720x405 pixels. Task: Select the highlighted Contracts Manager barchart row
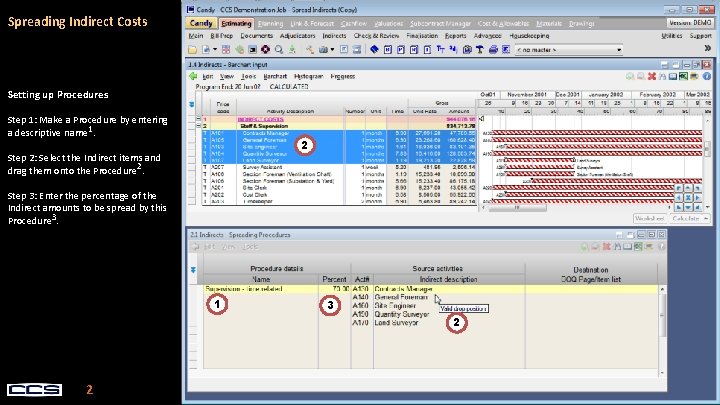click(x=339, y=133)
